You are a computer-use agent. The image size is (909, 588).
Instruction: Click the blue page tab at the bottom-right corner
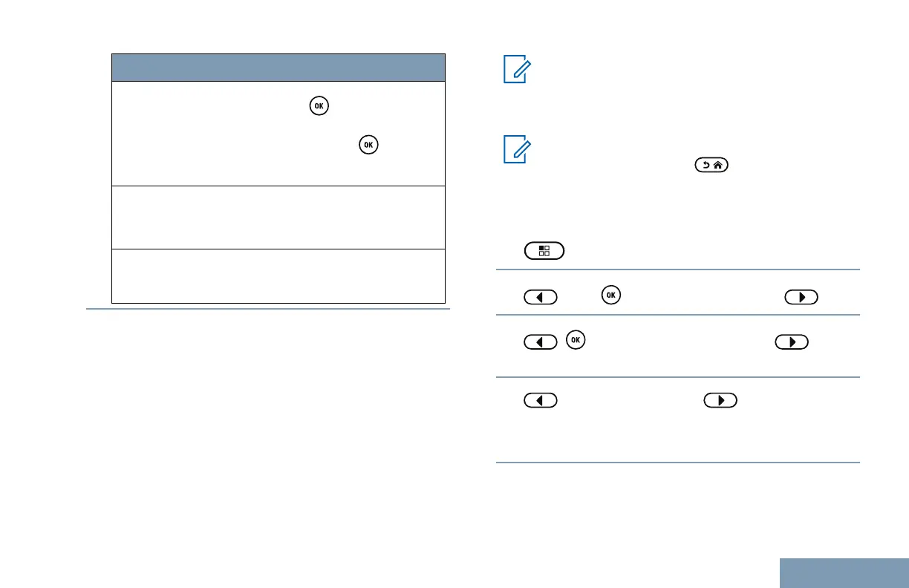(x=844, y=572)
